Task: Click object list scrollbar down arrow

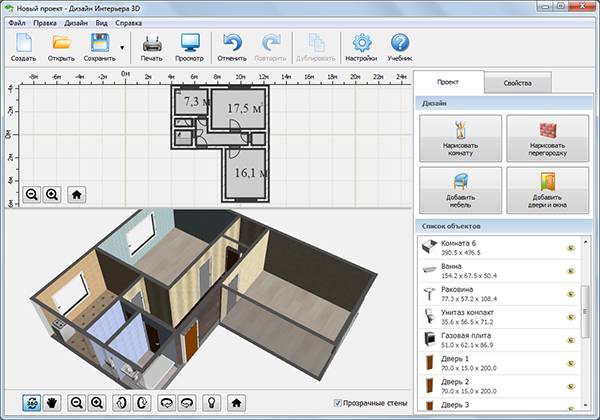Action: 585,405
